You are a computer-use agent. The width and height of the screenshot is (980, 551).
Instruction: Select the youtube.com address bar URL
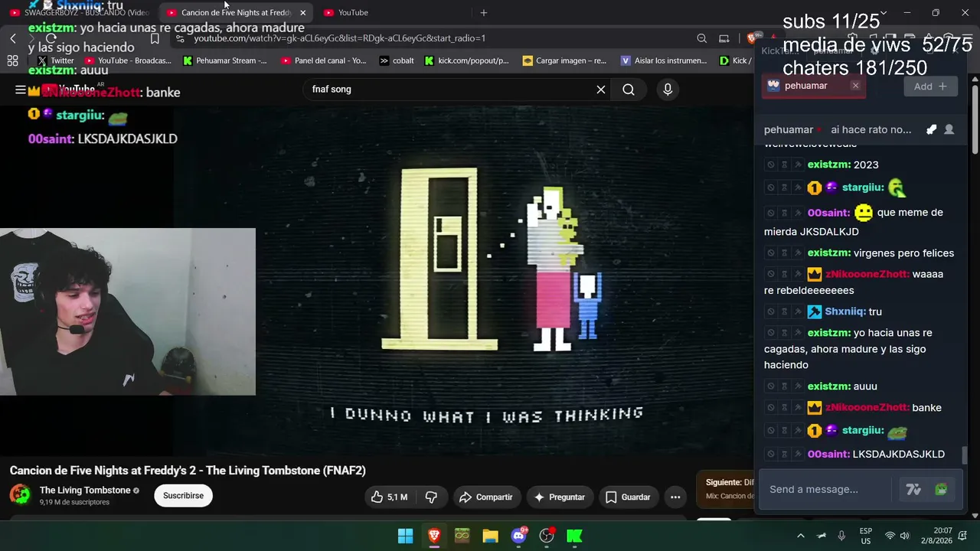tap(339, 38)
